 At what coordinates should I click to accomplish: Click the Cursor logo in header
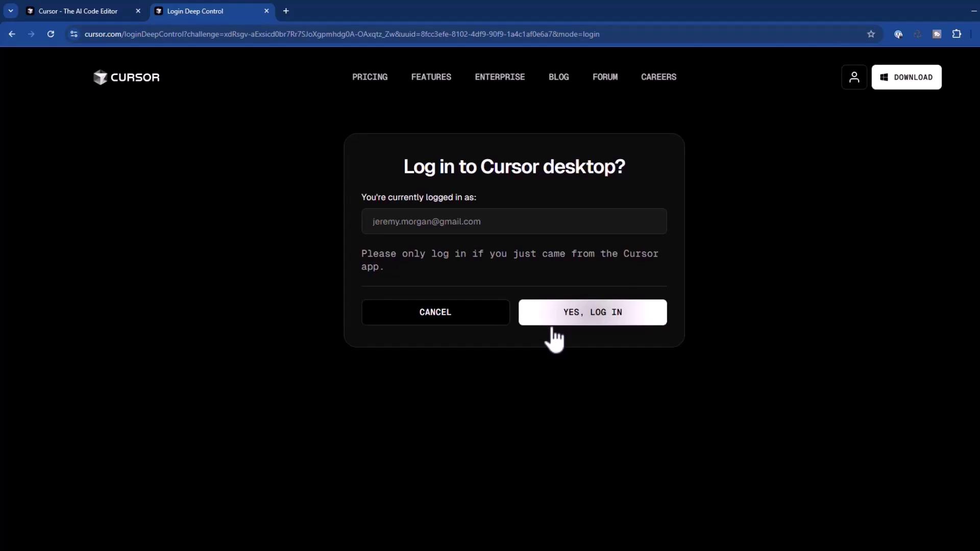coord(126,77)
